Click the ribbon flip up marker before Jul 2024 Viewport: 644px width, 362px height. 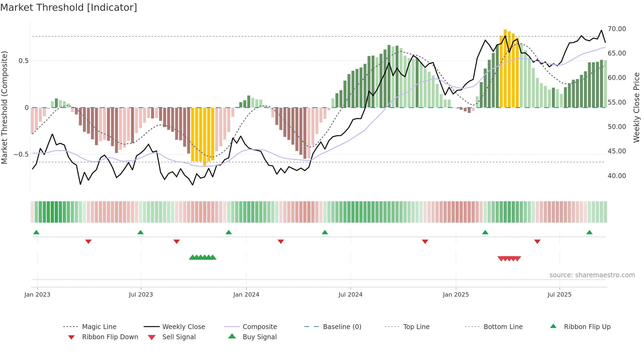[x=325, y=232]
